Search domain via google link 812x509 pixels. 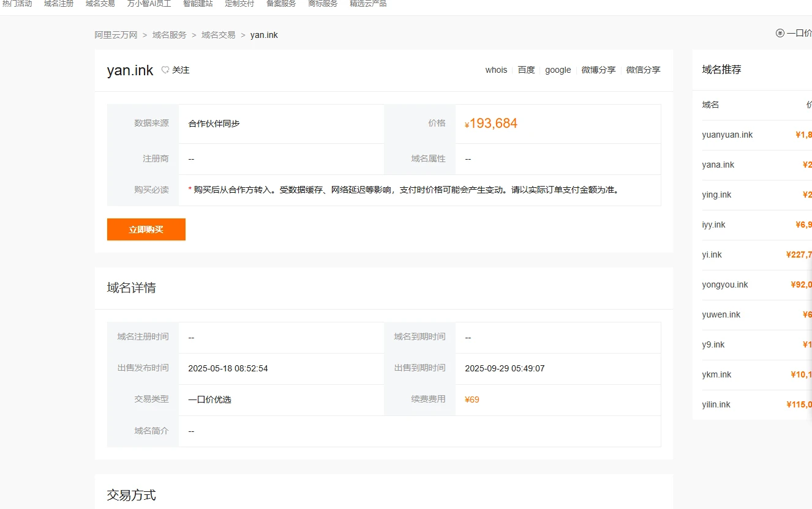[558, 70]
